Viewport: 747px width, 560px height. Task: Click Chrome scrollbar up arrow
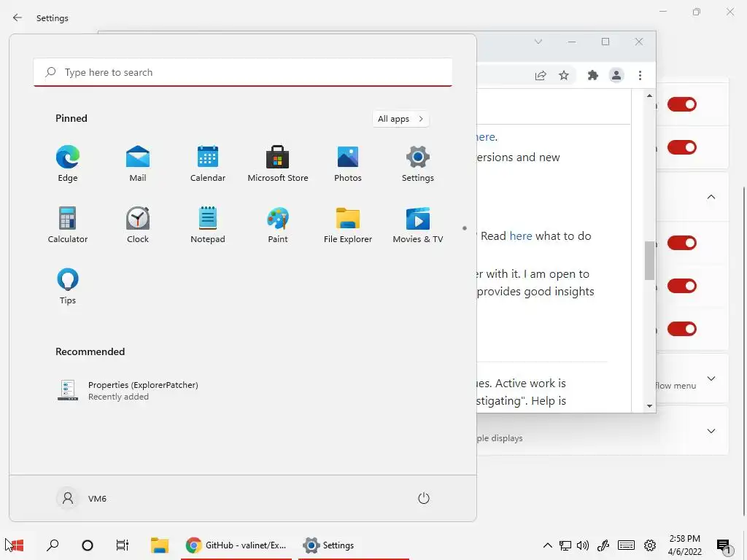click(649, 96)
